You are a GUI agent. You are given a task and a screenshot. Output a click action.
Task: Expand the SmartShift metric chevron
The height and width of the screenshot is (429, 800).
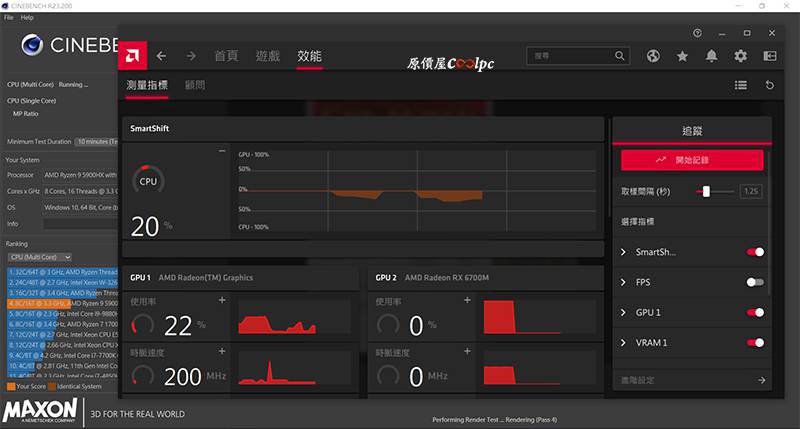click(623, 252)
